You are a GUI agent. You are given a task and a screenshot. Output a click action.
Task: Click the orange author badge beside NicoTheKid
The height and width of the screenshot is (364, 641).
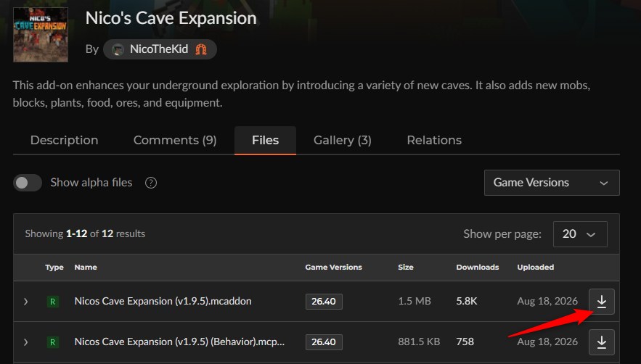[201, 49]
